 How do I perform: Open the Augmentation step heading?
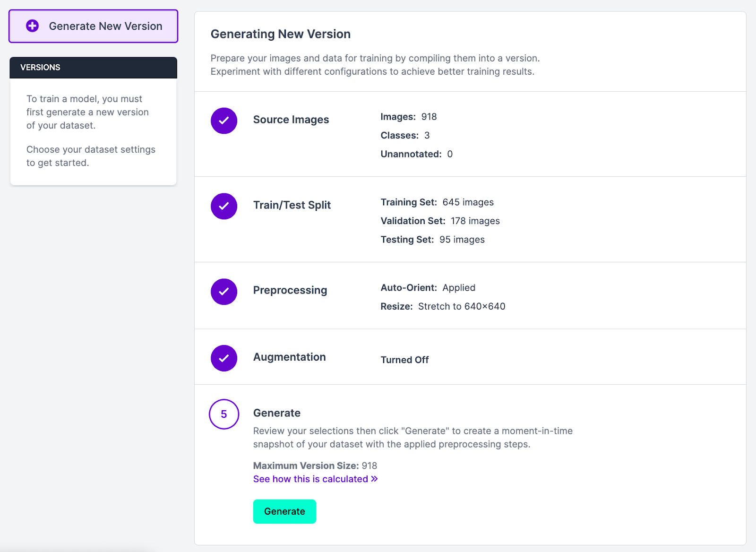pos(289,357)
